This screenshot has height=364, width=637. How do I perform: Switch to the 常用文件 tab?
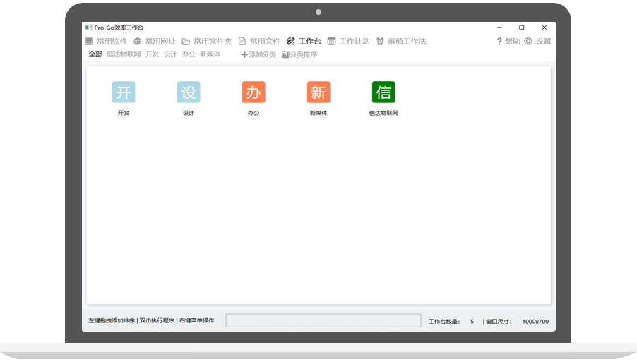coord(260,42)
